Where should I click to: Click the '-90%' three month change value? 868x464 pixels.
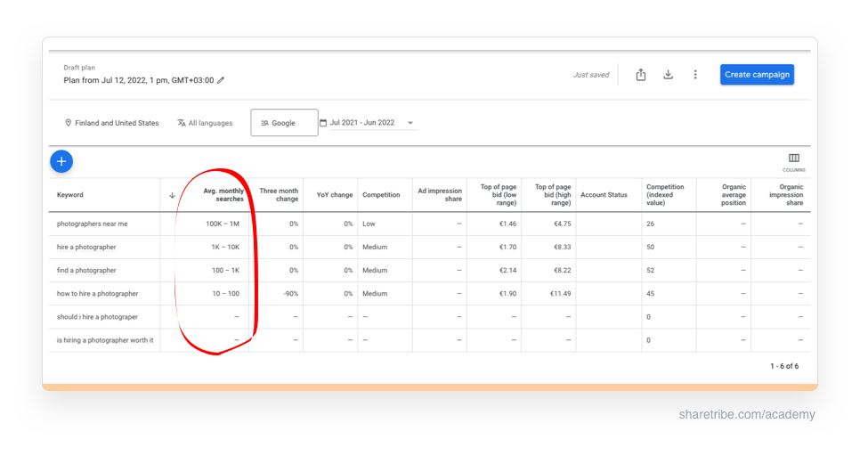pyautogui.click(x=291, y=294)
